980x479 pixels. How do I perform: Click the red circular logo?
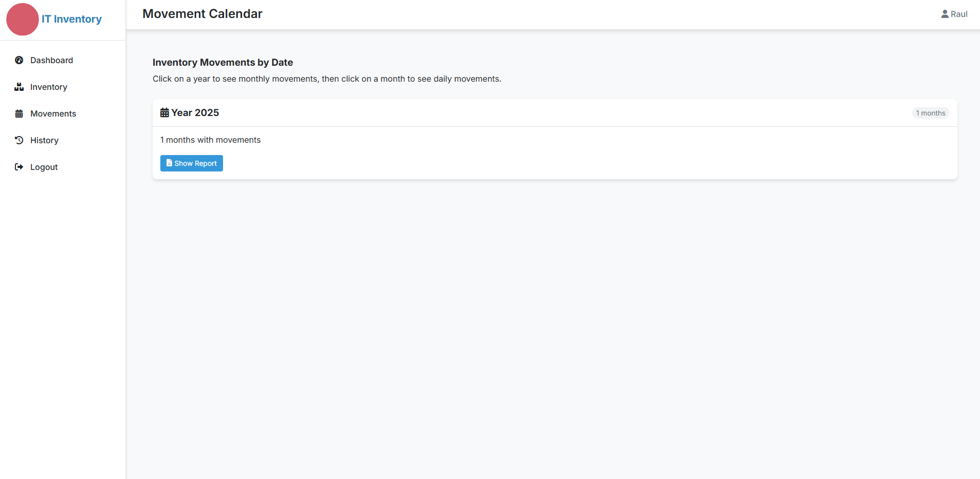(23, 20)
